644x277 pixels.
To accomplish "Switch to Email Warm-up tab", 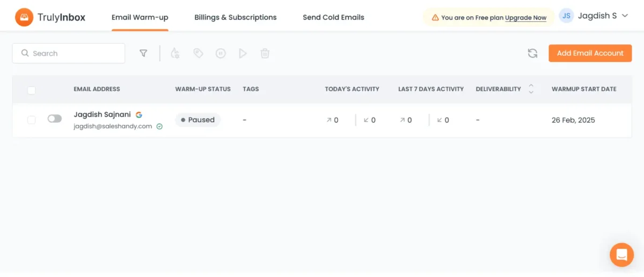I will pos(140,17).
